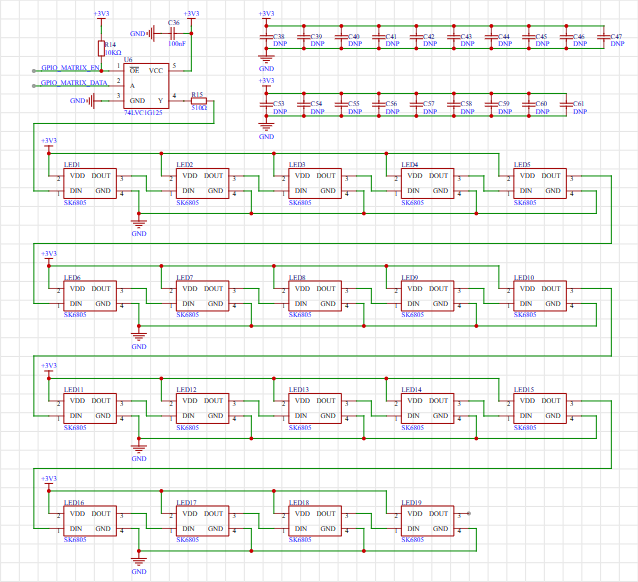Select the LED12 SK6805 component
This screenshot has height=582, width=638.
(203, 409)
